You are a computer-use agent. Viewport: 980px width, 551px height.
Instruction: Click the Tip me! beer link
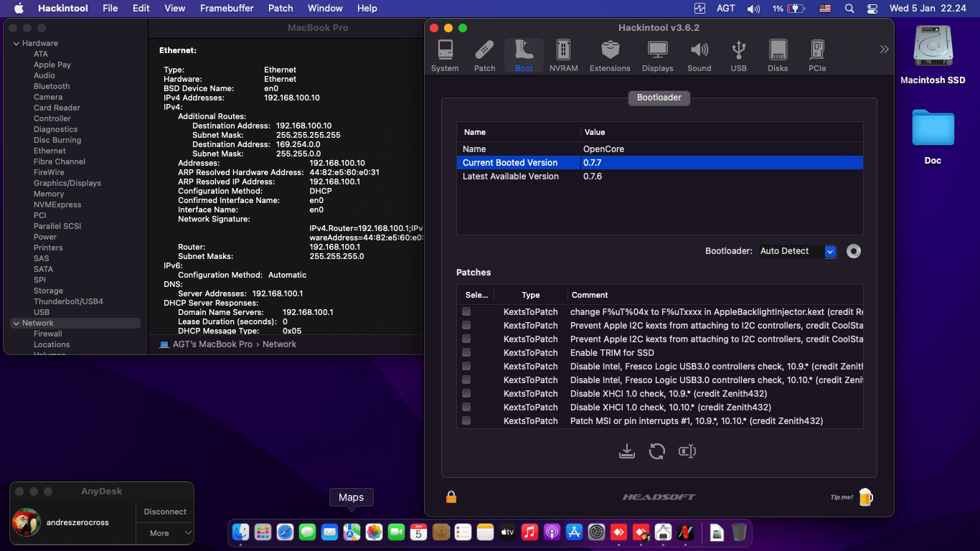pos(864,497)
